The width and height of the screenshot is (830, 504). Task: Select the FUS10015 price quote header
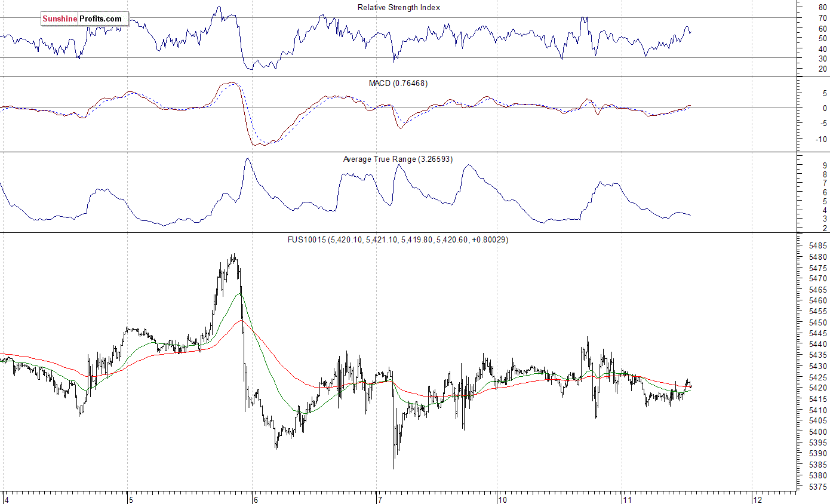point(398,239)
